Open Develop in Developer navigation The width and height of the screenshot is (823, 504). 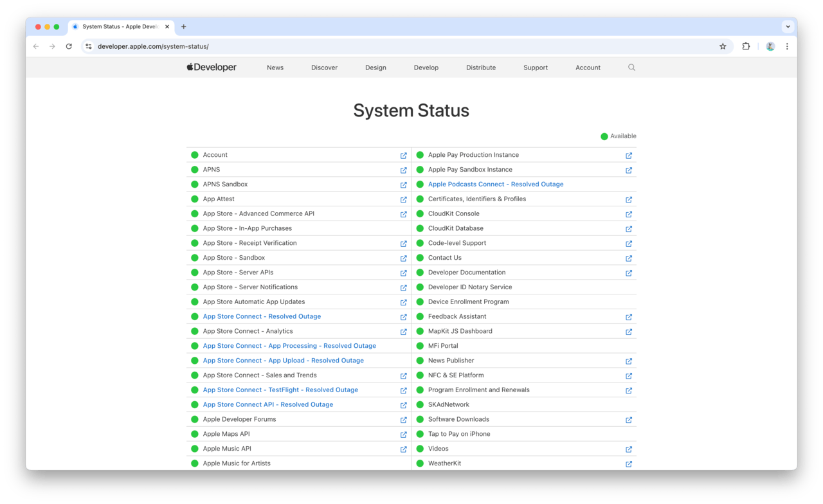pyautogui.click(x=426, y=67)
